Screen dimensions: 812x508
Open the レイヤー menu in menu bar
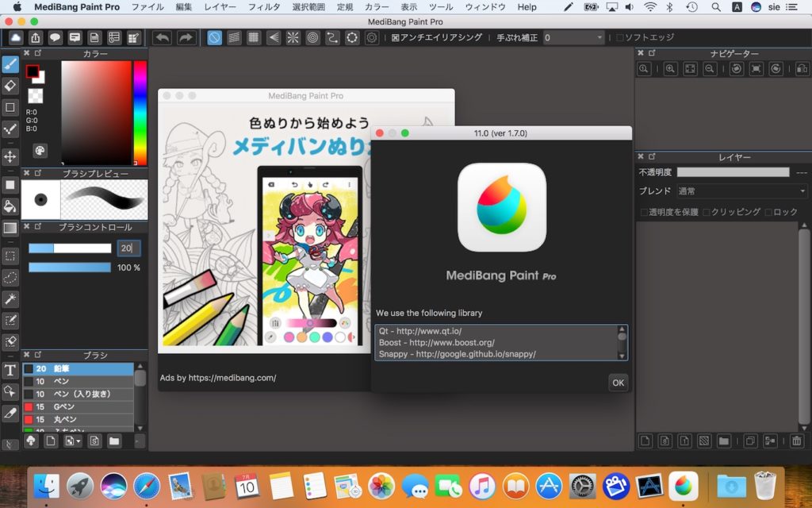[220, 7]
